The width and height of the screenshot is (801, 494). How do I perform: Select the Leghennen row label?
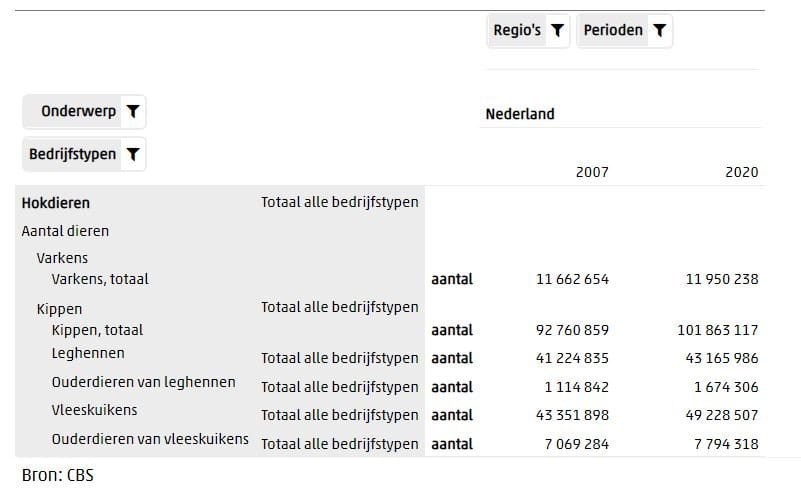click(x=88, y=354)
